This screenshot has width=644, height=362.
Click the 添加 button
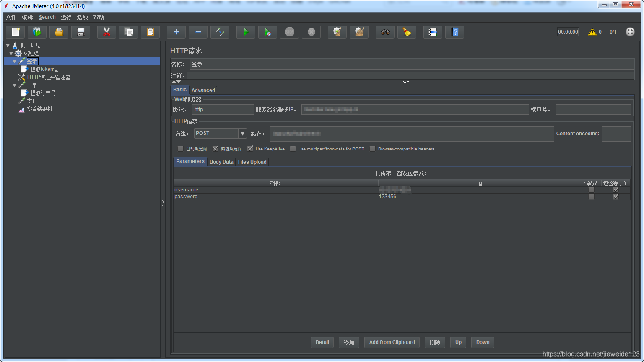click(349, 342)
